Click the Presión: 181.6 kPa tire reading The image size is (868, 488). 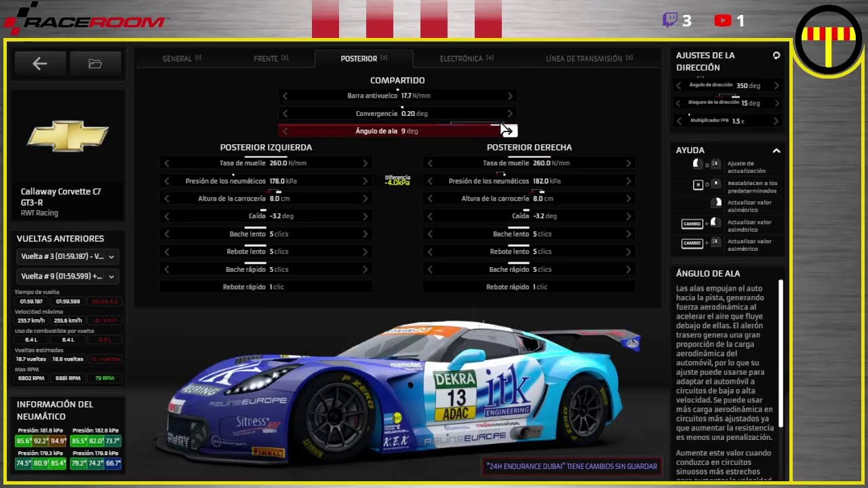41,430
